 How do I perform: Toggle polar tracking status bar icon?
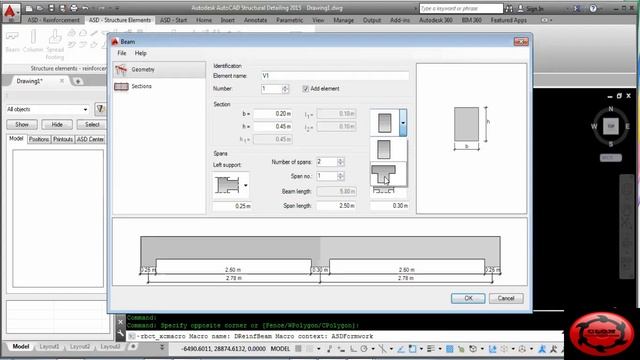click(x=364, y=349)
